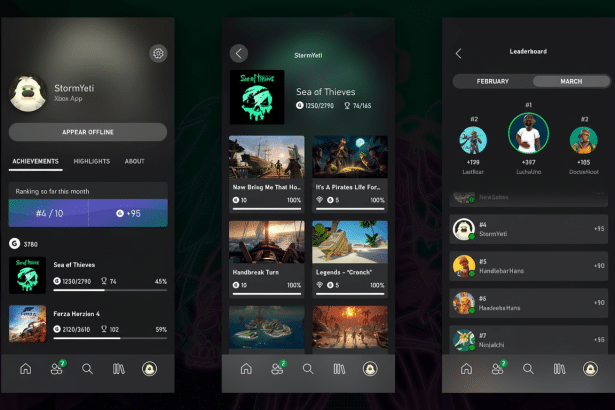Go back from the Leaderboard screen
This screenshot has width=615, height=410.
point(459,53)
